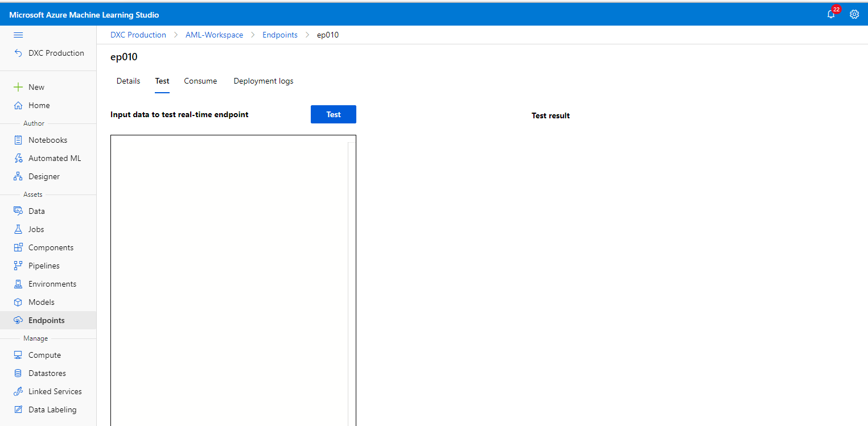Select Models in the sidebar
This screenshot has width=868, height=426.
(42, 302)
